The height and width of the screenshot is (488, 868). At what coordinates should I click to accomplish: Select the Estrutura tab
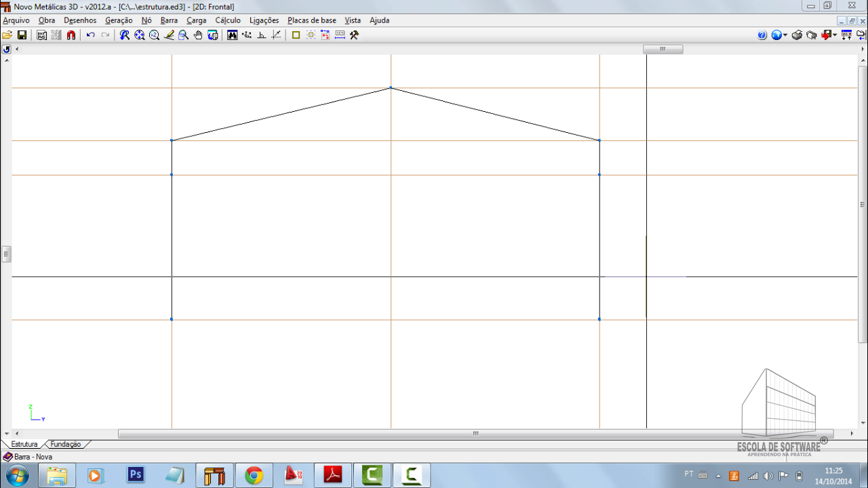coord(24,444)
